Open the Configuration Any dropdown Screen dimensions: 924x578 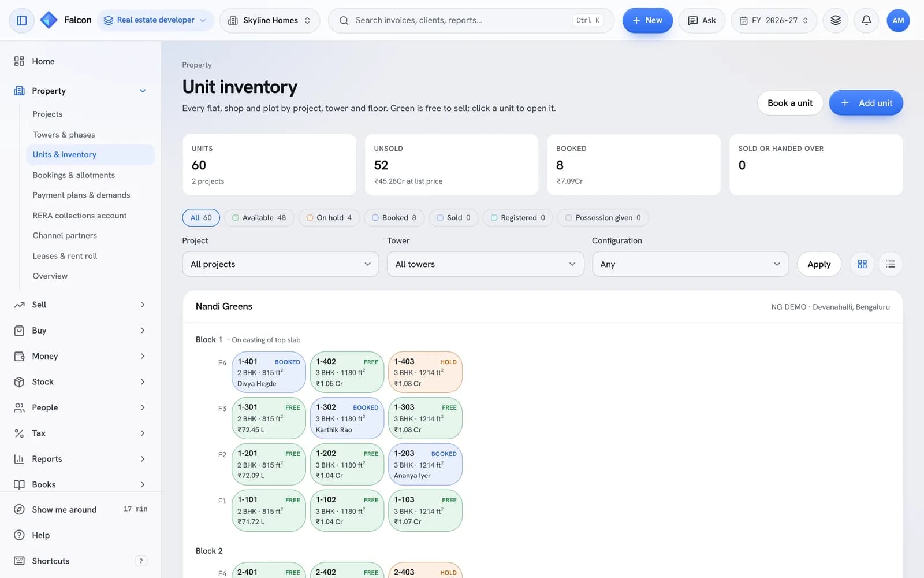(690, 264)
